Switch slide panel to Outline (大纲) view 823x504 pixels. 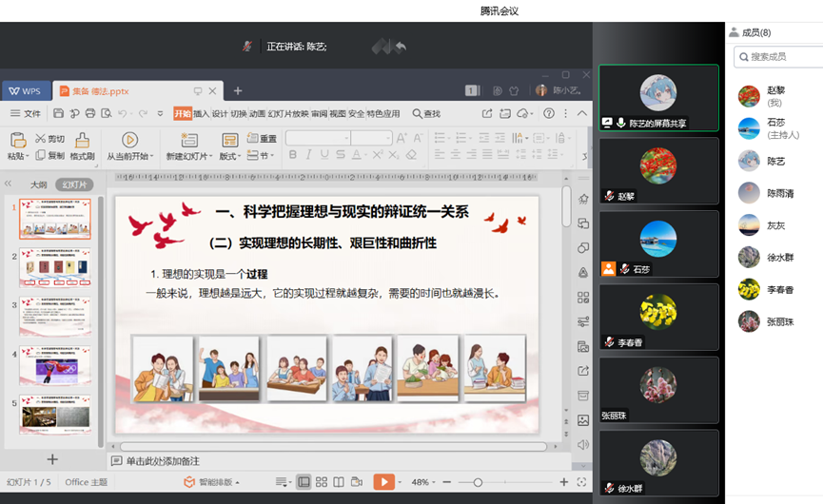coord(38,184)
